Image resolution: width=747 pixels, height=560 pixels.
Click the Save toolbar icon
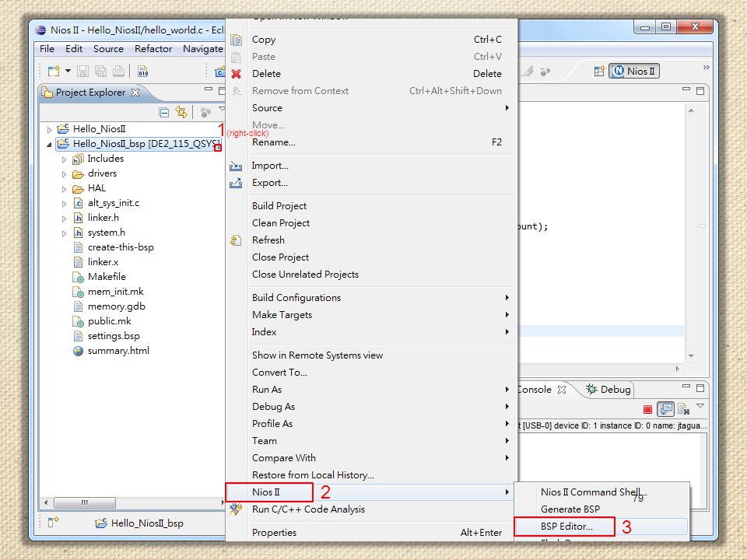coord(83,72)
